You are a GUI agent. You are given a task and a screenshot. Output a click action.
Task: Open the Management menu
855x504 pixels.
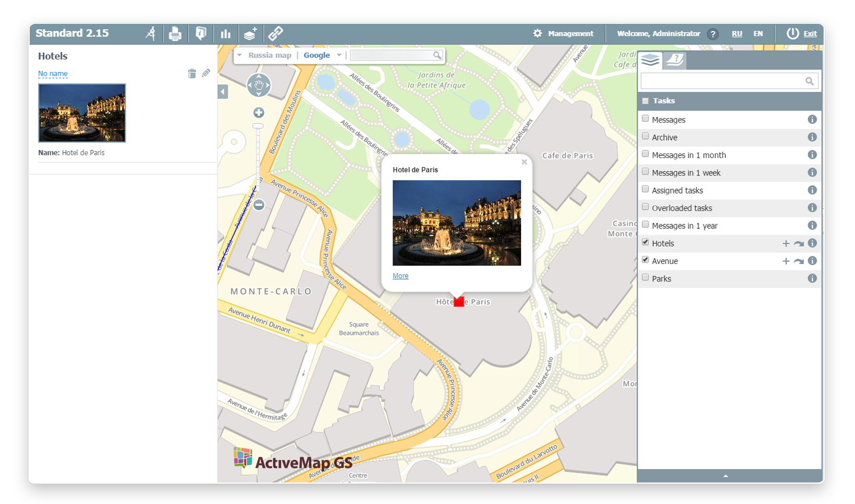point(564,34)
